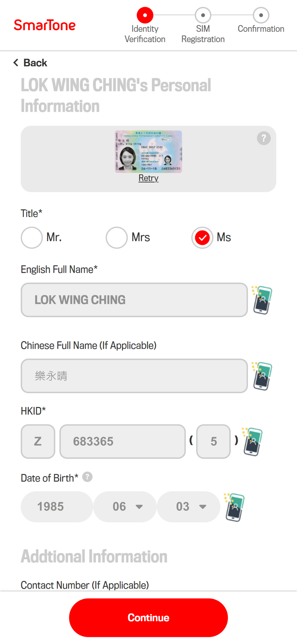Open the birth day 03 dropdown

[189, 507]
